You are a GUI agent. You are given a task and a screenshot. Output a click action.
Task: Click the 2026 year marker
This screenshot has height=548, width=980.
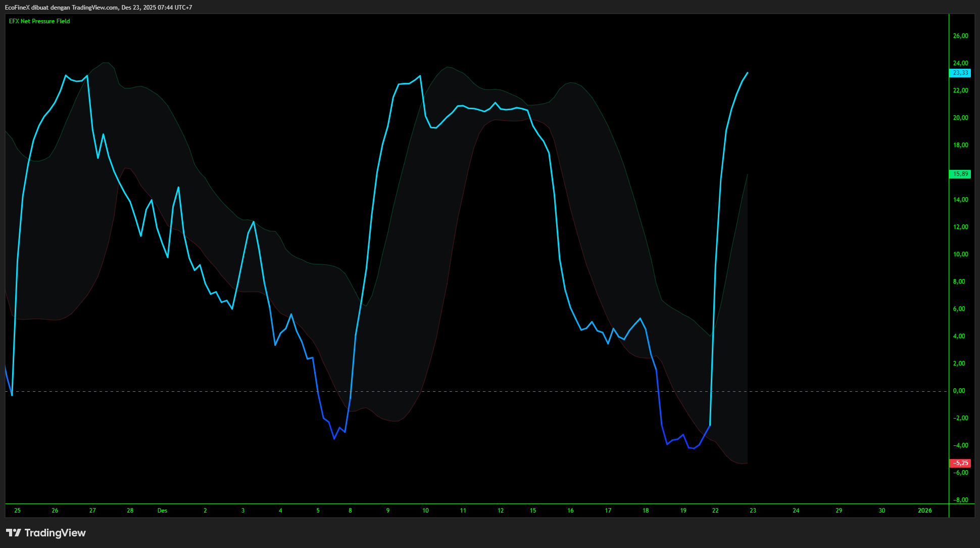(924, 511)
